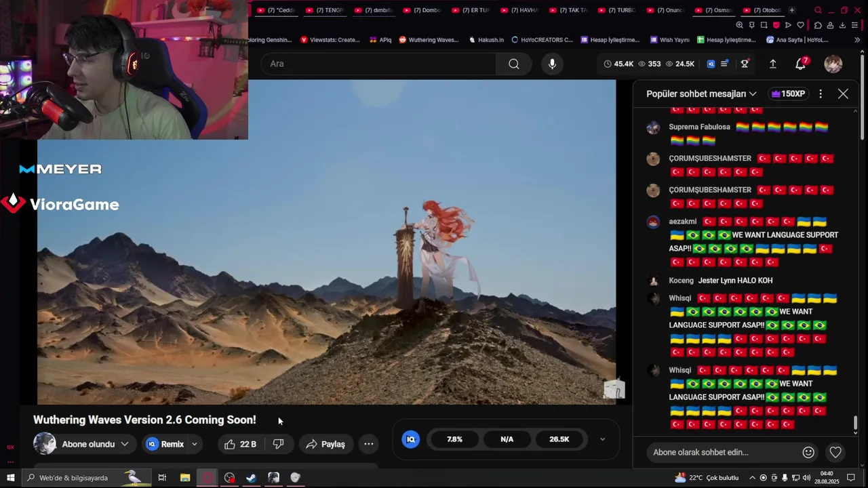The image size is (868, 488).
Task: Click the vidIQ round badge in stats bar
Action: (x=410, y=439)
